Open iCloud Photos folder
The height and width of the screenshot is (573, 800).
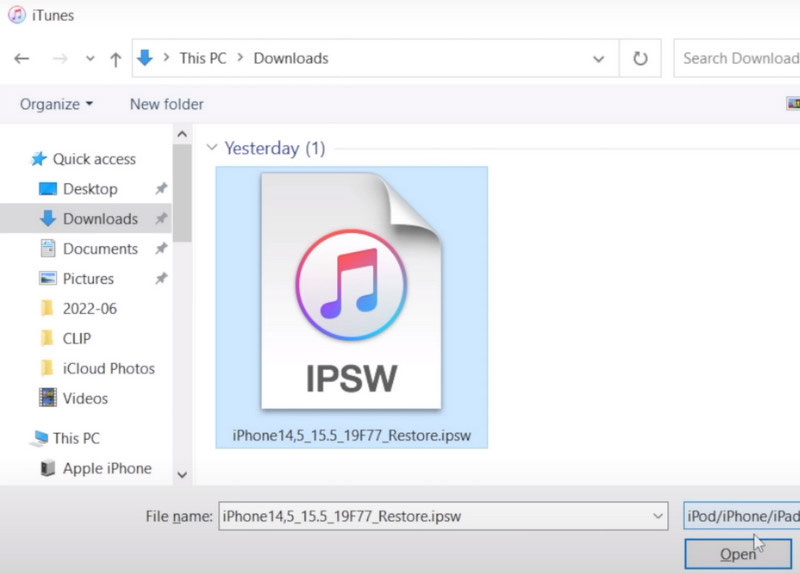coord(97,368)
